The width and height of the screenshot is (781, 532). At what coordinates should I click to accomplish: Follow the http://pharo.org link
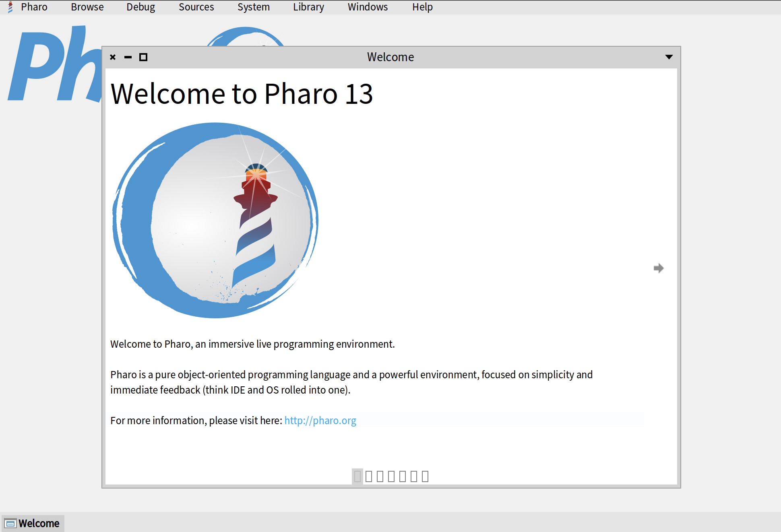click(320, 421)
